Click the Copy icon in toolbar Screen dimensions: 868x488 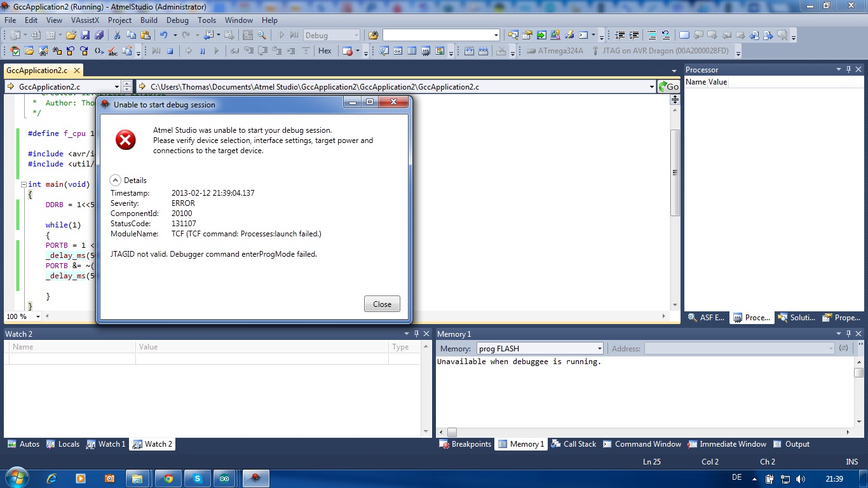(x=132, y=35)
